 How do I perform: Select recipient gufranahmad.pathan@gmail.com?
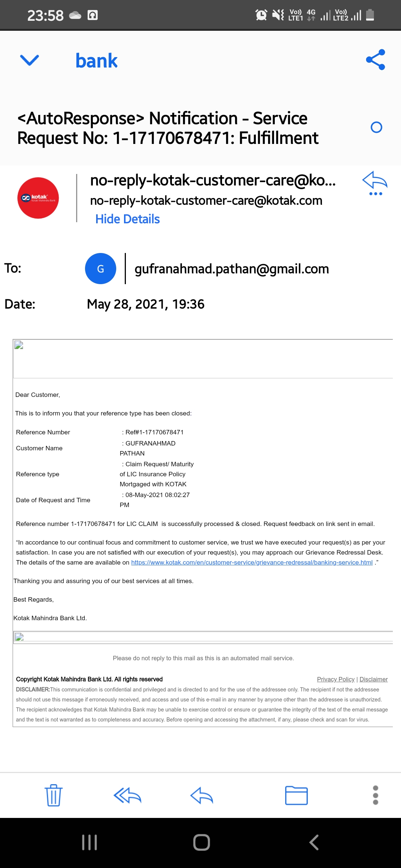(x=232, y=269)
